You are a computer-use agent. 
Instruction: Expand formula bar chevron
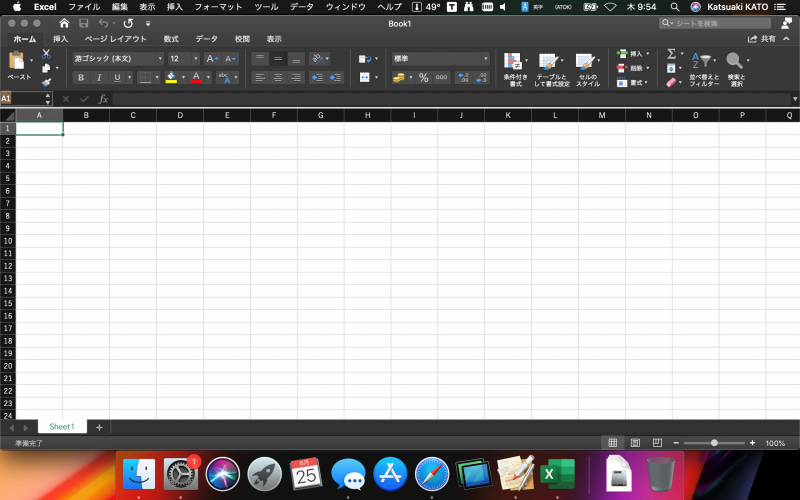coord(794,99)
